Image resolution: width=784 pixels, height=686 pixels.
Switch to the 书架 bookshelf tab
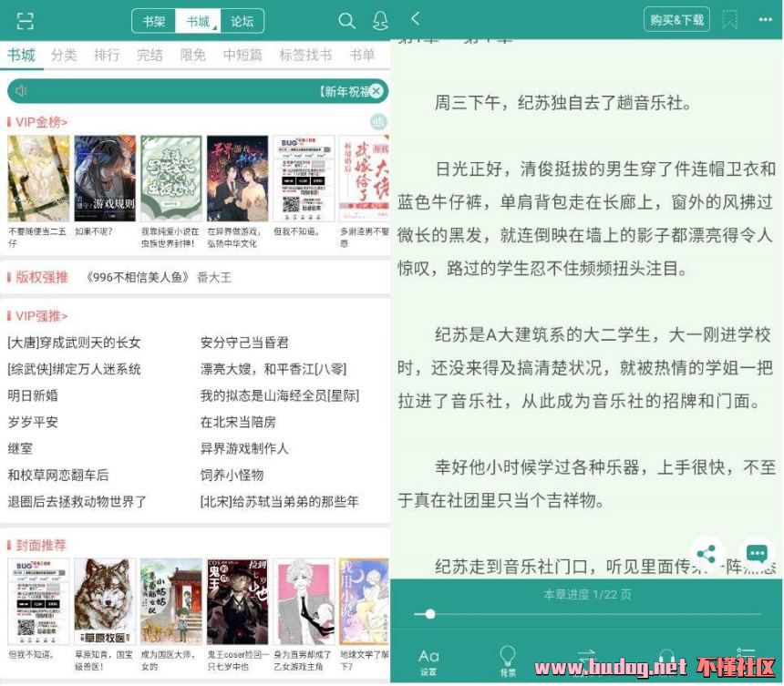pos(154,21)
